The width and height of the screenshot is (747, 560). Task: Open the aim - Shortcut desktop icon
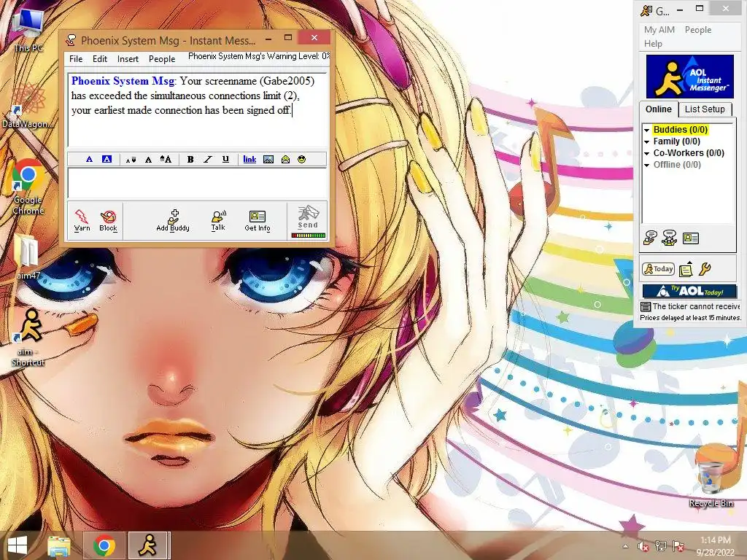point(28,337)
